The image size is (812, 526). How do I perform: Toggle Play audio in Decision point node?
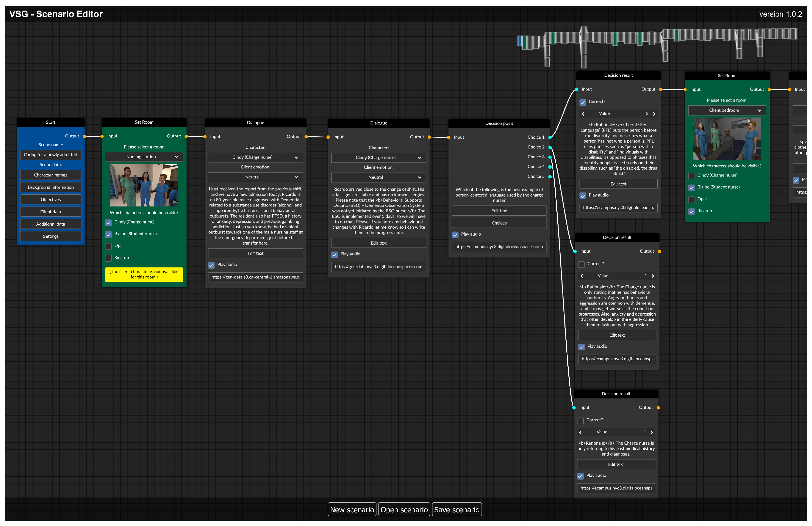(x=455, y=234)
